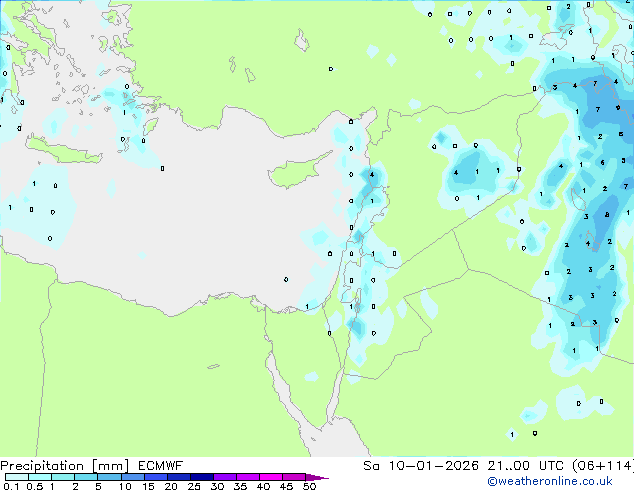
Task: Pick the 15–20 mm legend color swatch
Action: click(x=155, y=477)
